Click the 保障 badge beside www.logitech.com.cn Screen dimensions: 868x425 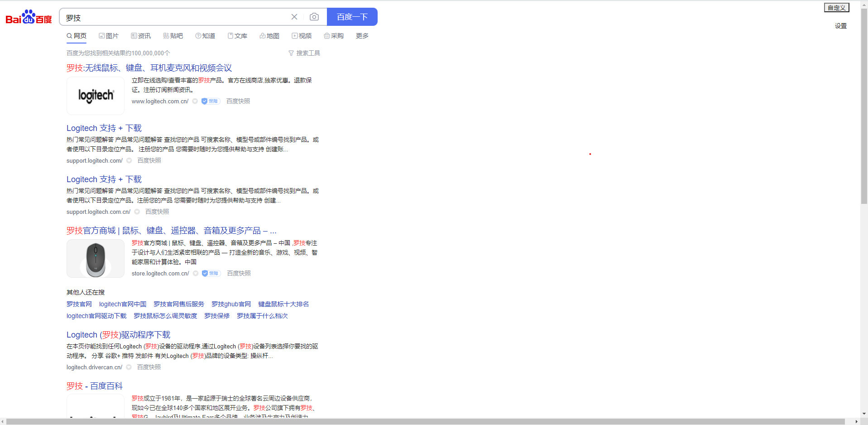click(210, 101)
